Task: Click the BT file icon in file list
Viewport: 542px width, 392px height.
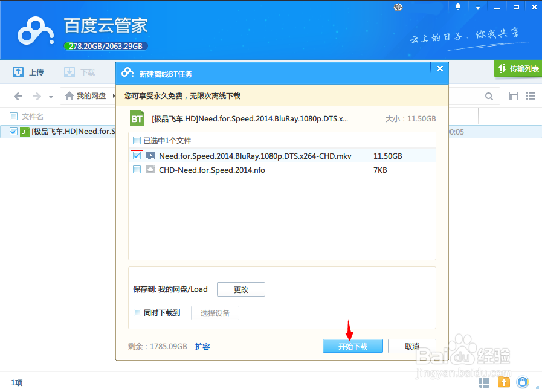Action: point(25,132)
